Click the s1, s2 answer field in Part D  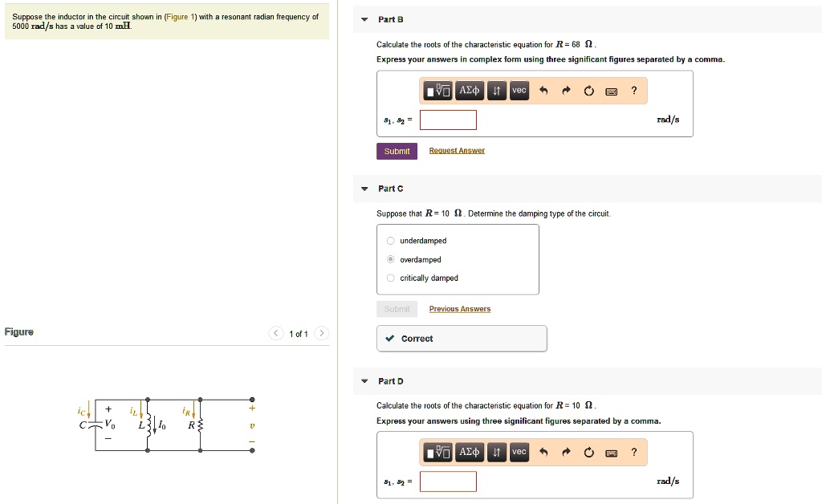pyautogui.click(x=449, y=482)
